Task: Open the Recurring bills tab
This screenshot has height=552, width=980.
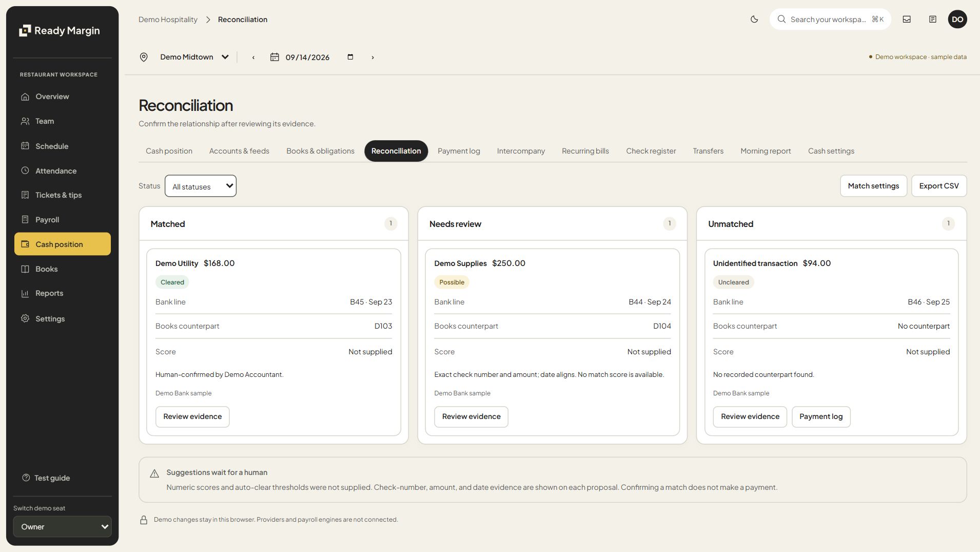Action: point(585,151)
